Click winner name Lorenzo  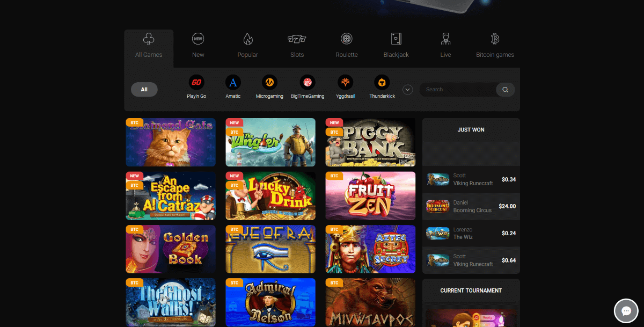[463, 229]
